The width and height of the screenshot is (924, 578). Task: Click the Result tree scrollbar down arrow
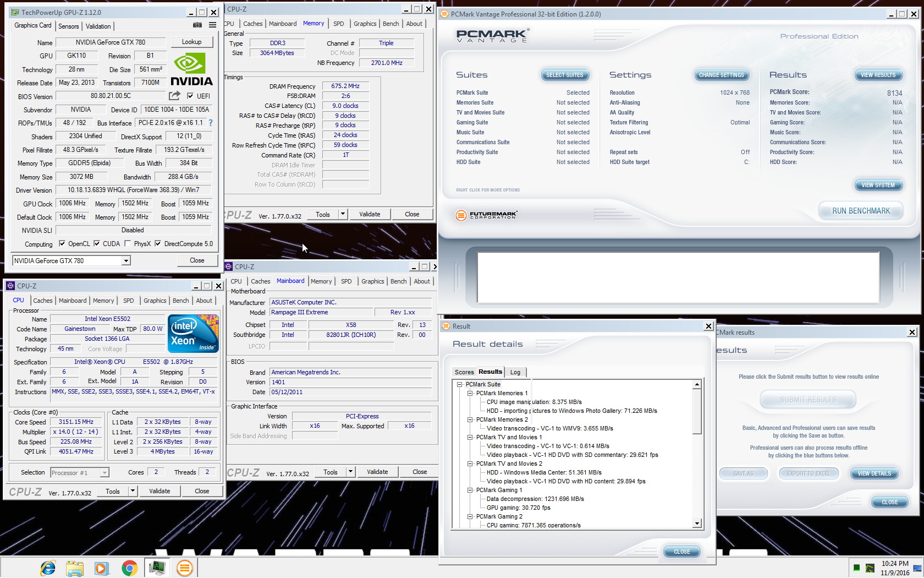pos(697,524)
